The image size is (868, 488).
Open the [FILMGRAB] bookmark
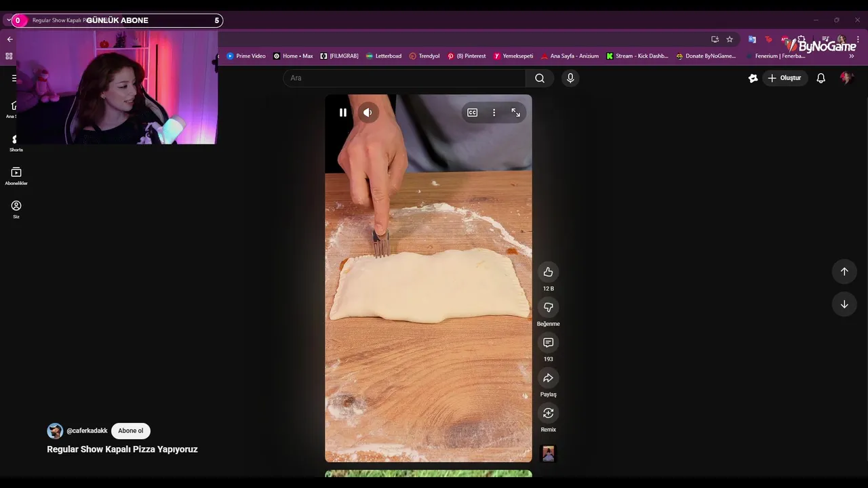[x=339, y=56]
